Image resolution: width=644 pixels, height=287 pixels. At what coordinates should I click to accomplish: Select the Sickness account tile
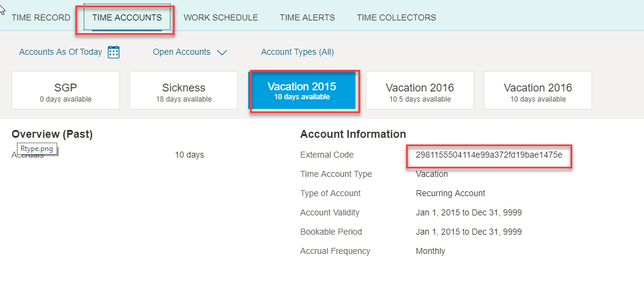(x=184, y=90)
